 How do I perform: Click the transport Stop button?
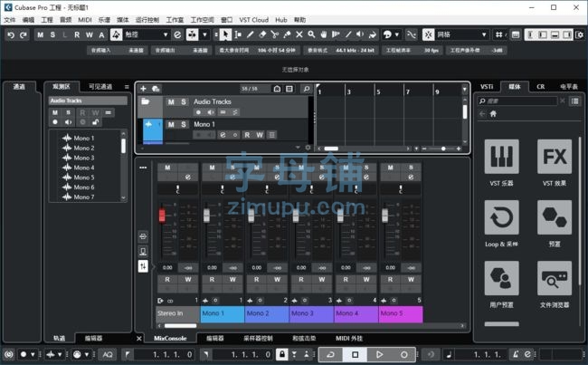pyautogui.click(x=356, y=354)
